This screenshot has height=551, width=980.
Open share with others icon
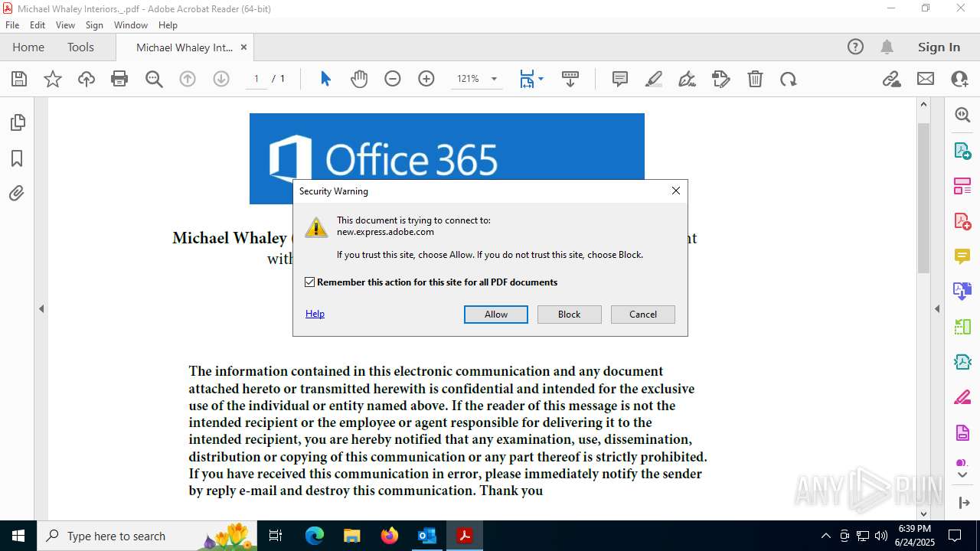pyautogui.click(x=959, y=79)
